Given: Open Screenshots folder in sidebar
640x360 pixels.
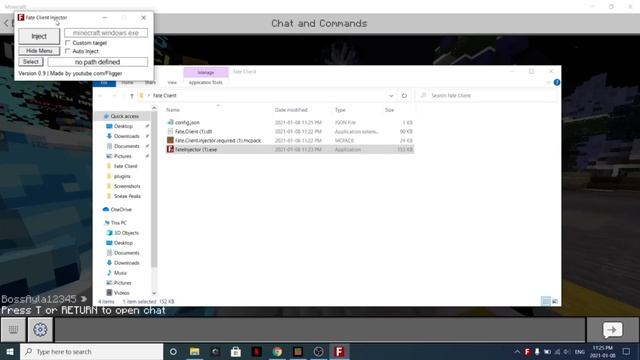Looking at the screenshot, I should [x=127, y=186].
